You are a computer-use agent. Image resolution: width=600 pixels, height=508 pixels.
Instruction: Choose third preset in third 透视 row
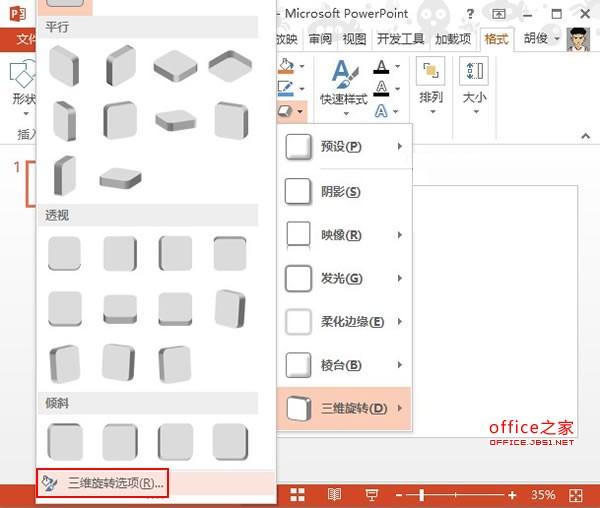coord(175,363)
